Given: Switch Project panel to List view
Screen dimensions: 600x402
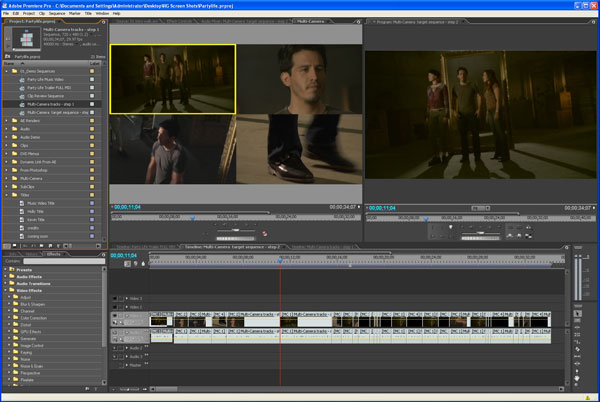Looking at the screenshot, I should (6, 246).
